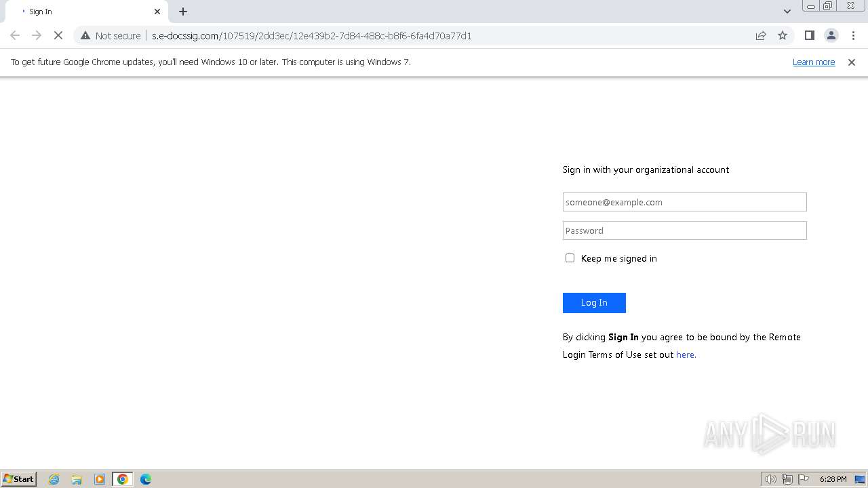Click the forward navigation arrow
The image size is (868, 488).
(x=37, y=35)
